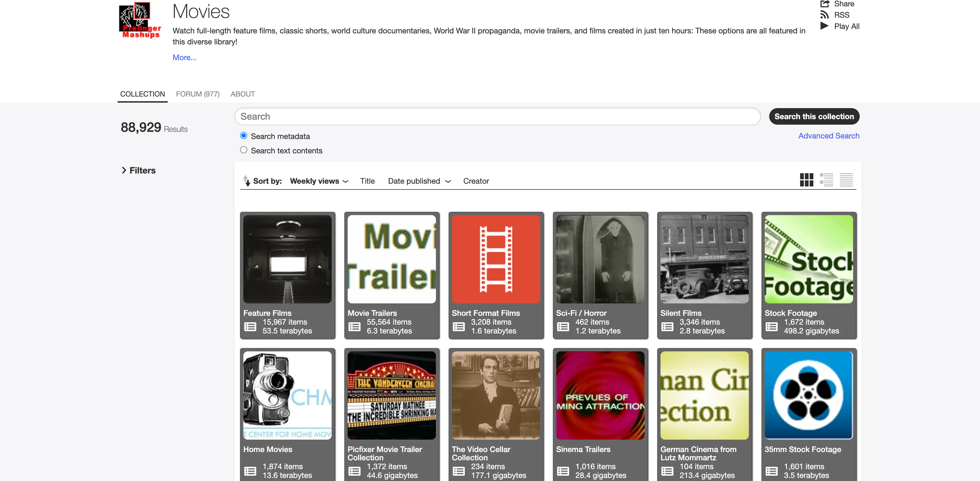Open Stock Footage green thumbnail
Screen dimensions: 980x481
click(808, 259)
